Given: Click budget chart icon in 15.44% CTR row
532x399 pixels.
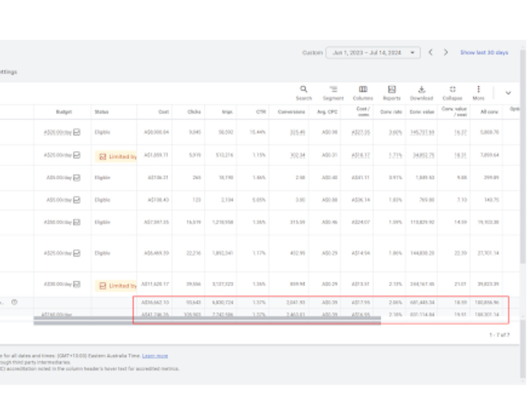Looking at the screenshot, I should point(77,132).
